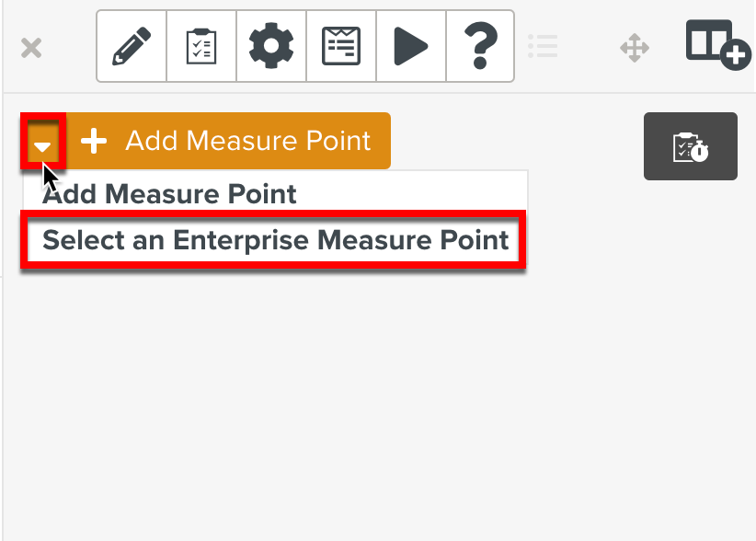
Task: Click the pencil edit icon
Action: click(x=132, y=46)
